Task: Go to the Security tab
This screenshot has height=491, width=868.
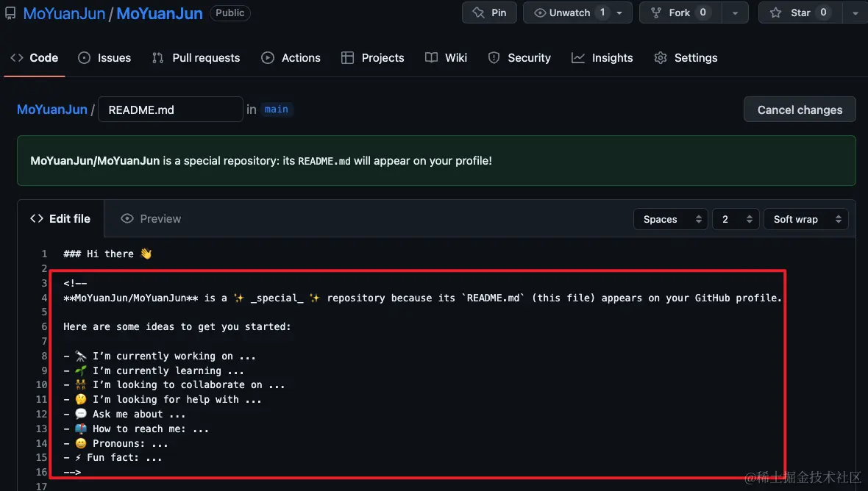Action: coord(519,57)
